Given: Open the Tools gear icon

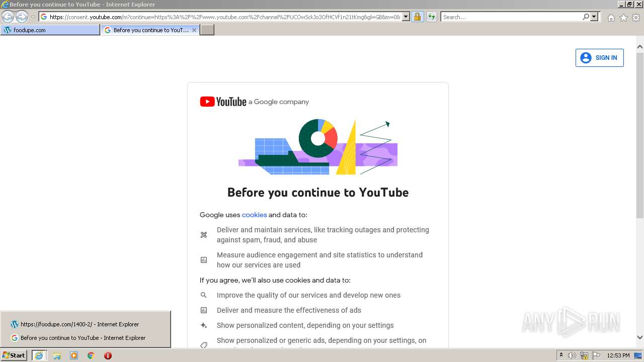Looking at the screenshot, I should 636,18.
